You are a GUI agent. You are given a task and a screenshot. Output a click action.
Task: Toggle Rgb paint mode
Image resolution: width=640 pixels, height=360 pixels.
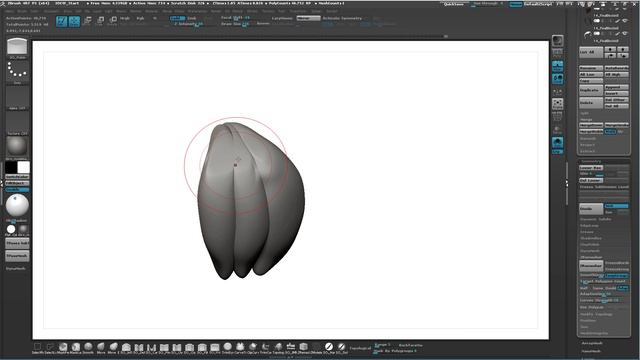140,18
